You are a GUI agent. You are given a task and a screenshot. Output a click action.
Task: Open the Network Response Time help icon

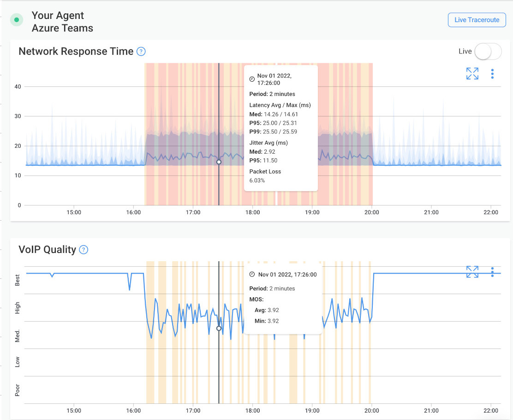pos(140,51)
